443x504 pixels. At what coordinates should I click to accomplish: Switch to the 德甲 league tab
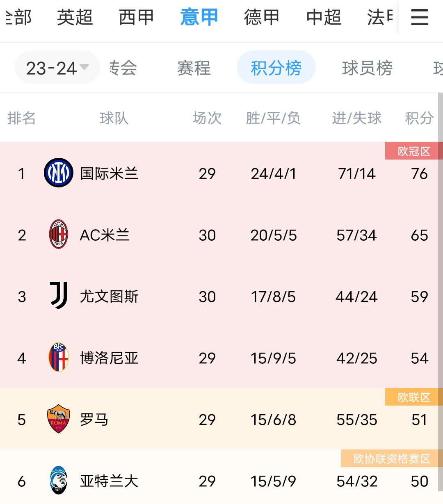tap(261, 18)
